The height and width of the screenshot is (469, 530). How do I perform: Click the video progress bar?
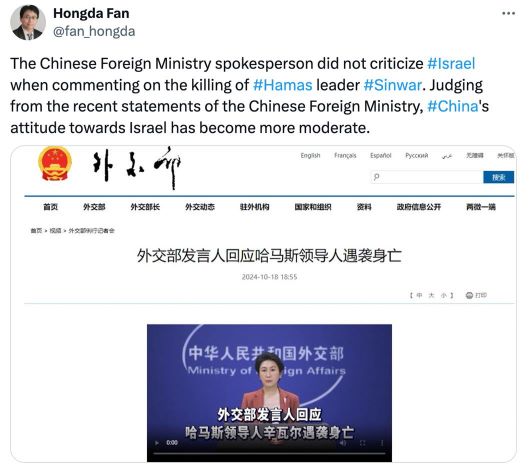click(269, 453)
